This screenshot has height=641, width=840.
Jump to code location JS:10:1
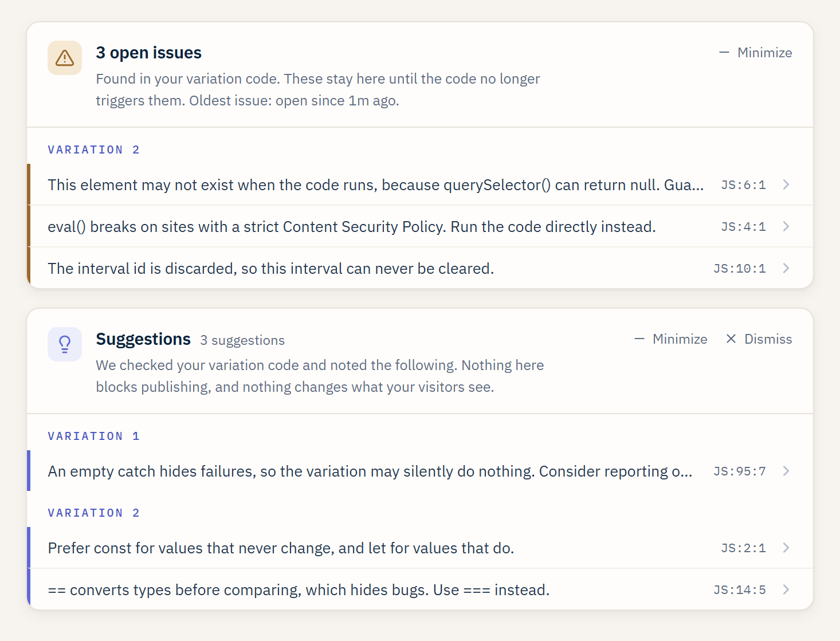(740, 269)
